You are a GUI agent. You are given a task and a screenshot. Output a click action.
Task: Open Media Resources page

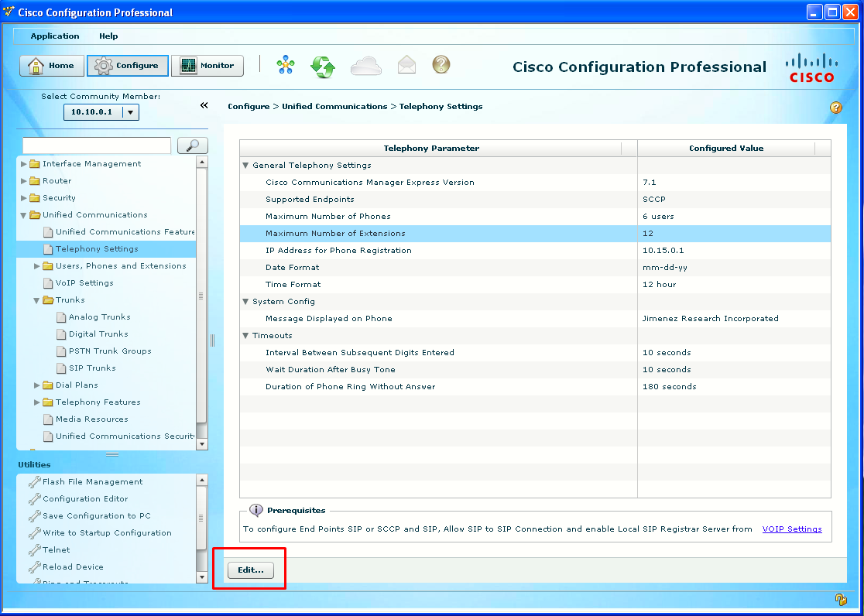pyautogui.click(x=92, y=419)
